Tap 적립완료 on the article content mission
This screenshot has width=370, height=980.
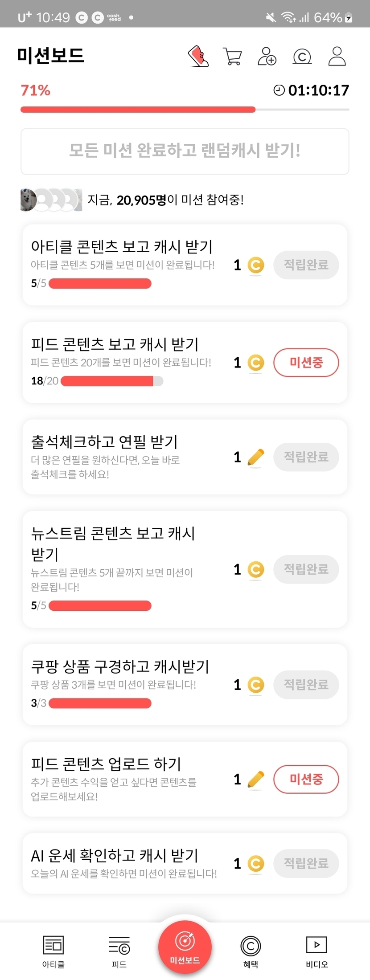point(306,265)
